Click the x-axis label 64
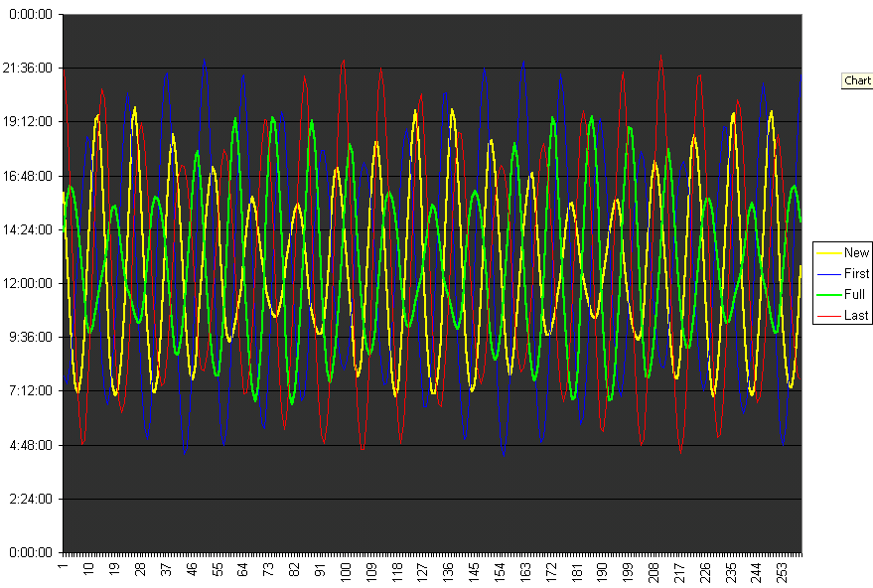This screenshot has height=588, width=873. 242,568
